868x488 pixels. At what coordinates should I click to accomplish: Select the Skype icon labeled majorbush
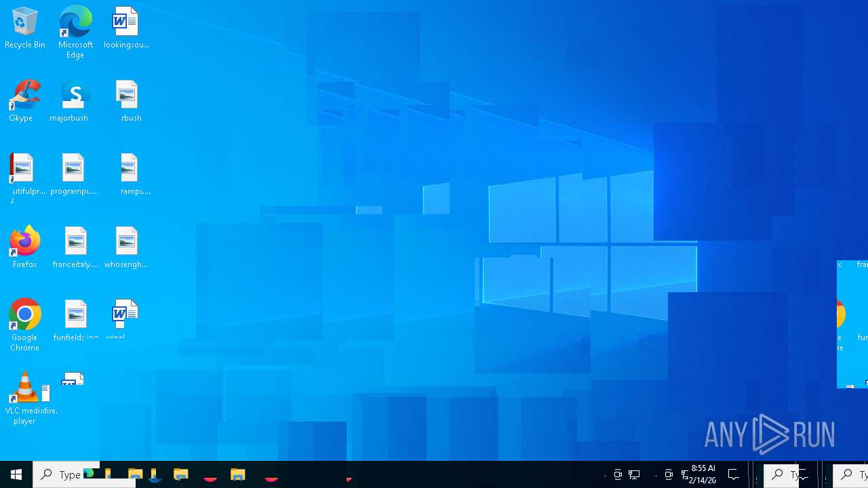coord(73,102)
